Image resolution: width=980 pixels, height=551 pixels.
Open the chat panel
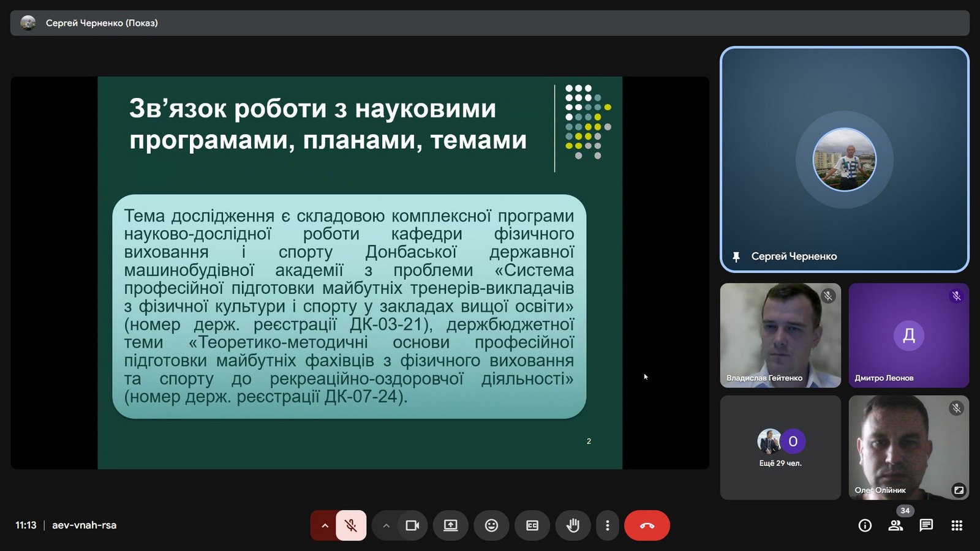[926, 525]
